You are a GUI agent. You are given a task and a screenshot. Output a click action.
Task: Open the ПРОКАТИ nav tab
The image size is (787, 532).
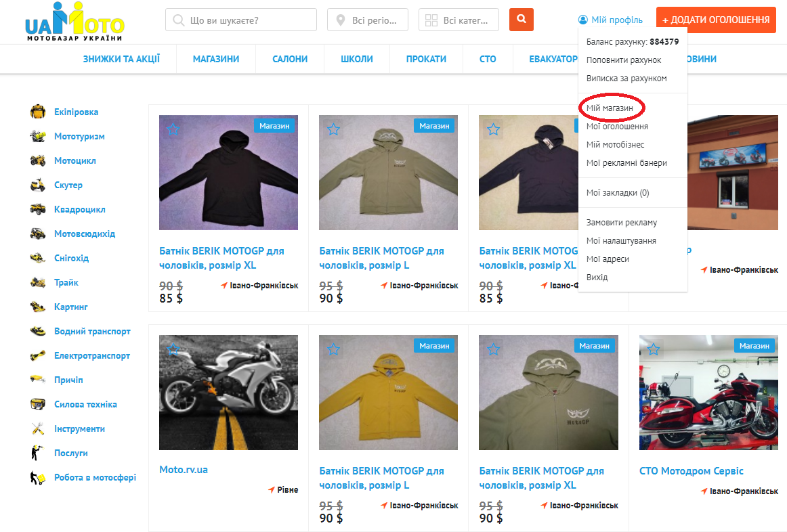click(x=426, y=59)
